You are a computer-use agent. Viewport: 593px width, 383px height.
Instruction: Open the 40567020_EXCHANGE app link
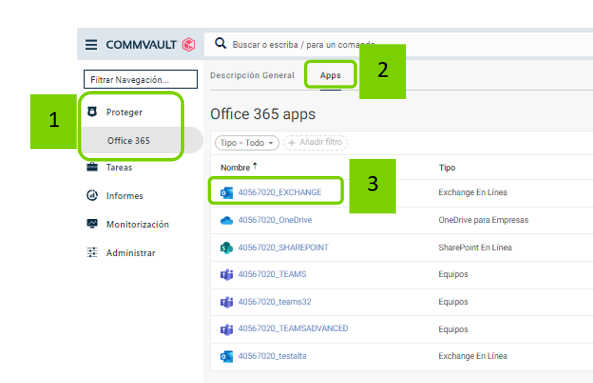coord(280,192)
